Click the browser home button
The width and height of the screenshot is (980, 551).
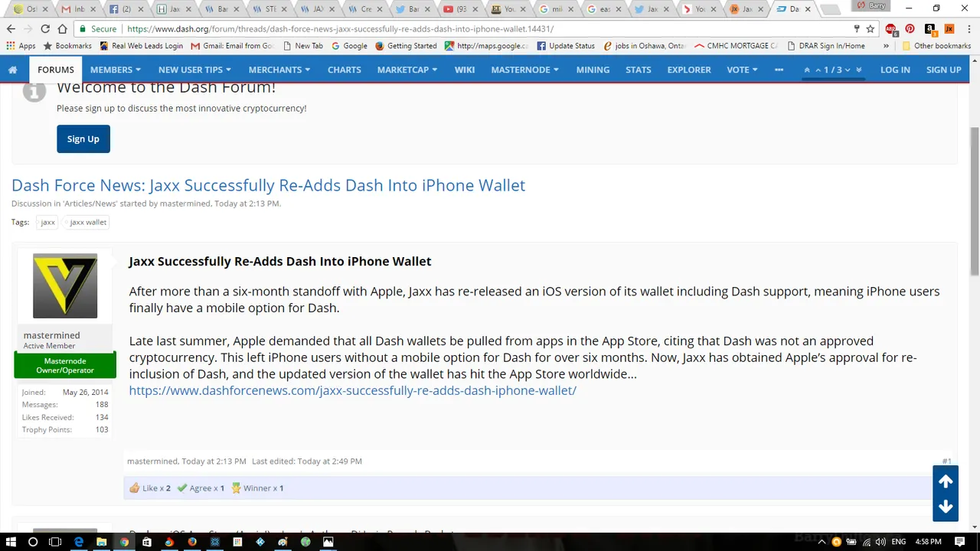(x=62, y=29)
